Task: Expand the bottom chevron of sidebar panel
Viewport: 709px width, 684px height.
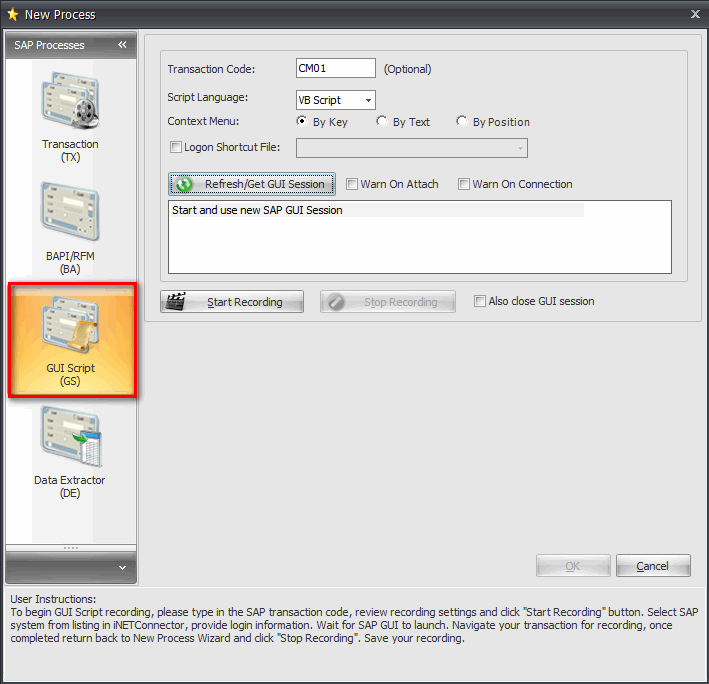Action: pyautogui.click(x=122, y=567)
